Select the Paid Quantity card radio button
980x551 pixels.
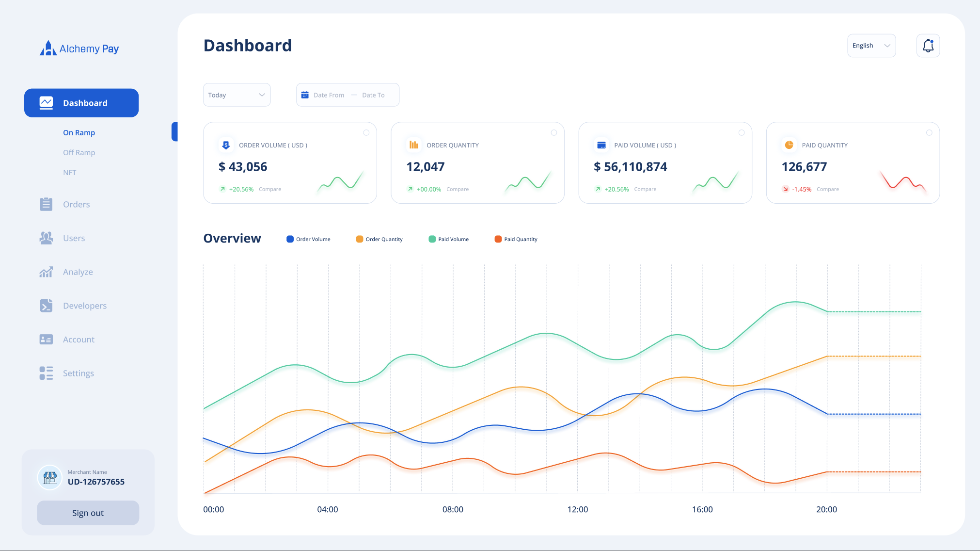(x=929, y=133)
